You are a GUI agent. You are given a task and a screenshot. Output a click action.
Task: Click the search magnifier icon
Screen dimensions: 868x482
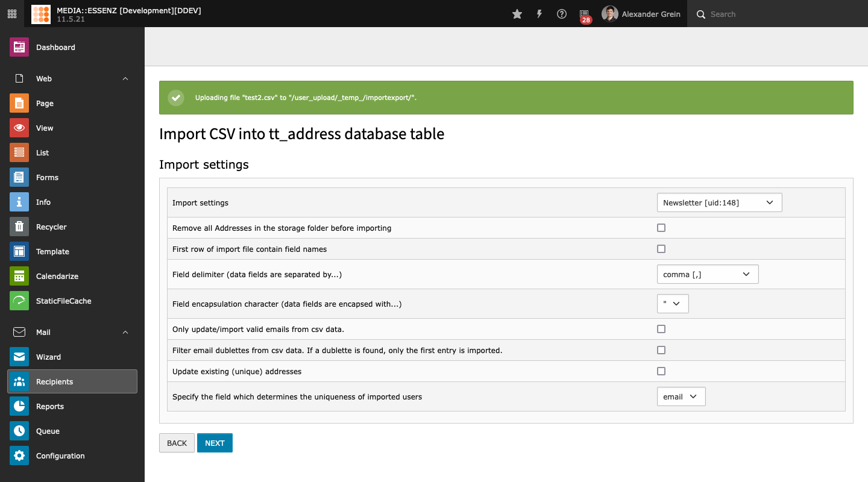coord(701,14)
